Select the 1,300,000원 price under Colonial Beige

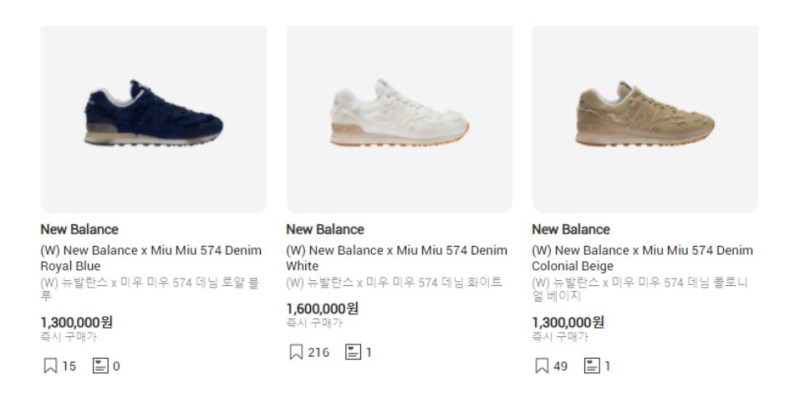568,322
